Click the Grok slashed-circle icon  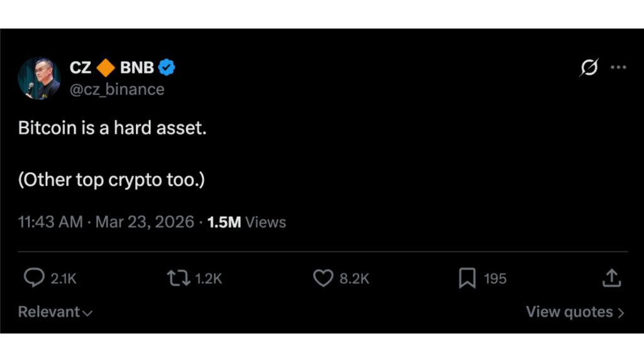click(x=589, y=67)
